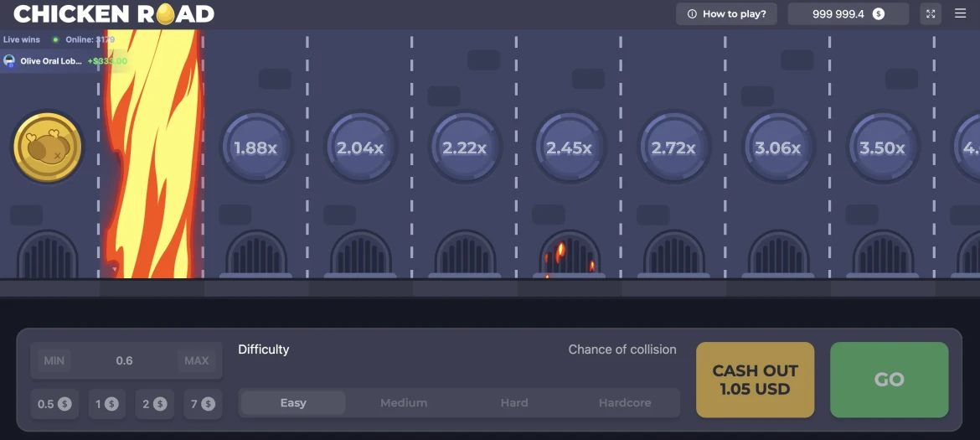
Task: Click the 3.06x multiplier manhole
Action: click(x=777, y=148)
